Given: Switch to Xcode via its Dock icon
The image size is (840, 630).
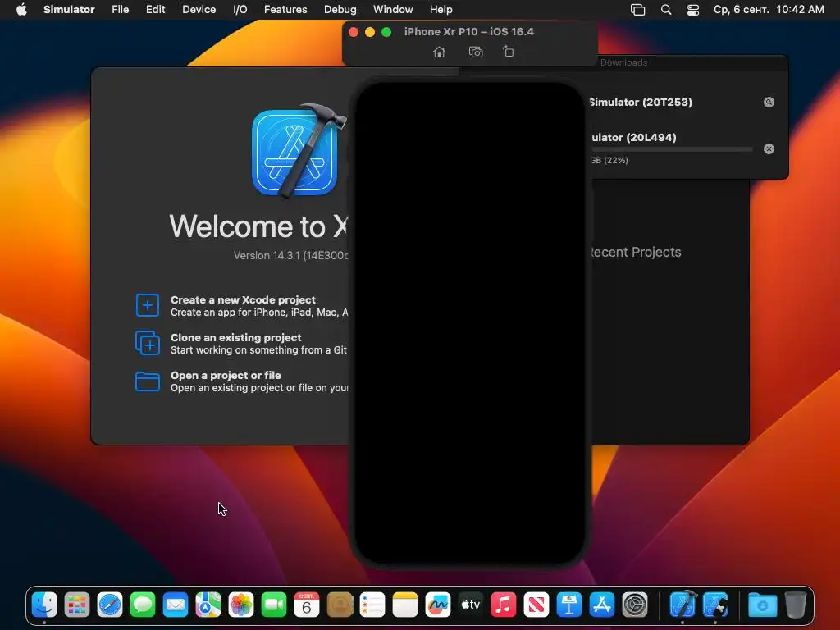Looking at the screenshot, I should pos(682,605).
